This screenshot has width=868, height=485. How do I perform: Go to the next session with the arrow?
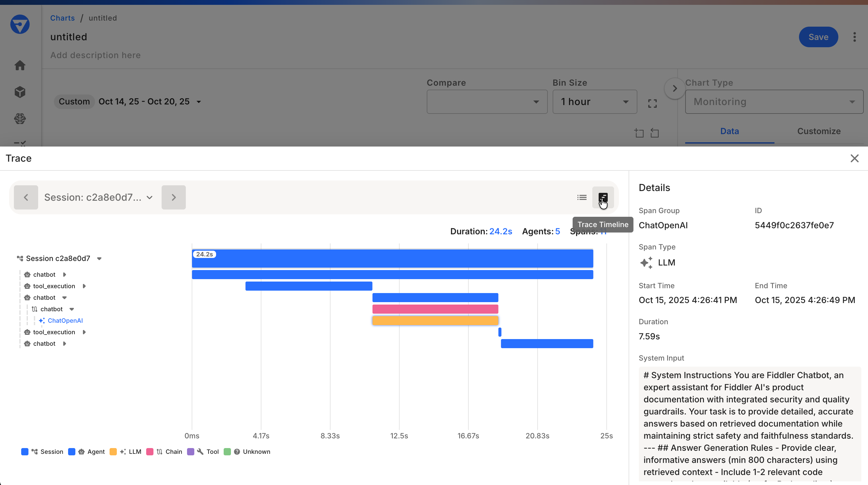point(173,197)
